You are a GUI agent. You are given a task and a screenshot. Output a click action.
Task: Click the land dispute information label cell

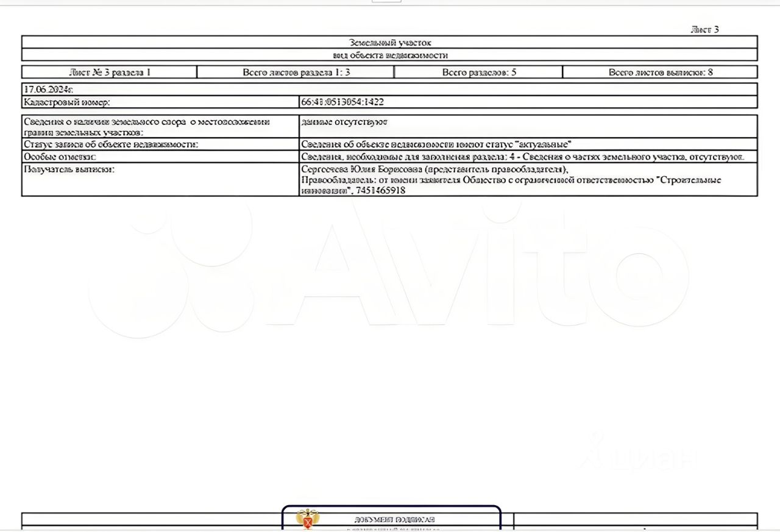point(160,127)
